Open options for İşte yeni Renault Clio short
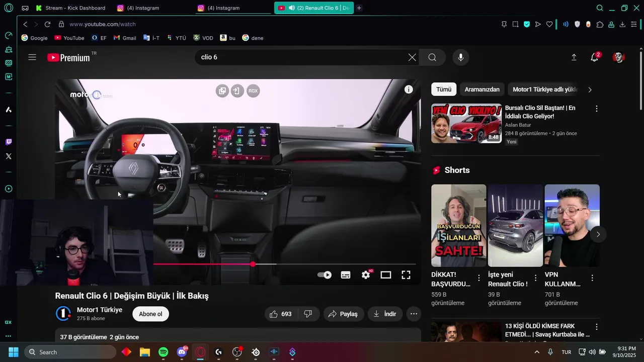The width and height of the screenshot is (644, 362). pos(536,278)
